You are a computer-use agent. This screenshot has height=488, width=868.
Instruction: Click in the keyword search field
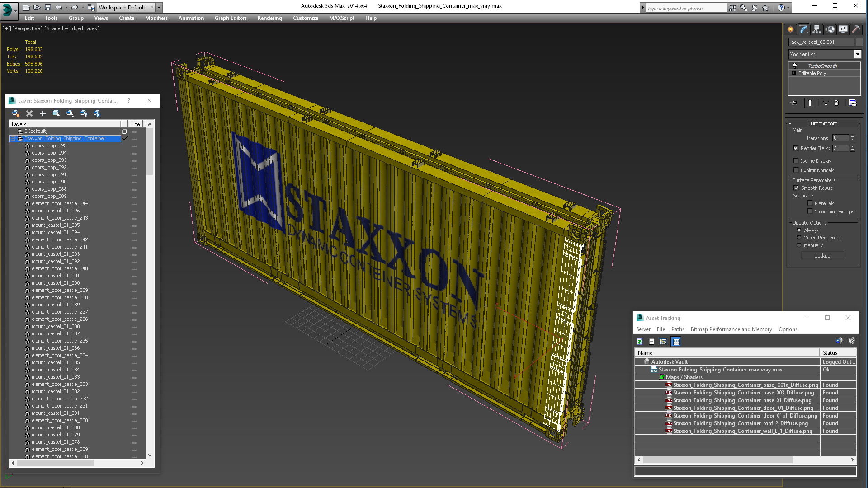tap(686, 8)
